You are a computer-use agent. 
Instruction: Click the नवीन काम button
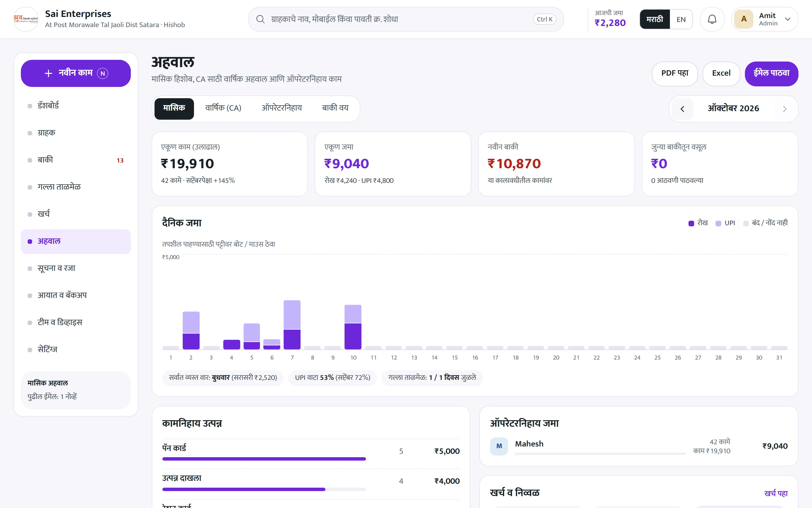click(x=76, y=73)
